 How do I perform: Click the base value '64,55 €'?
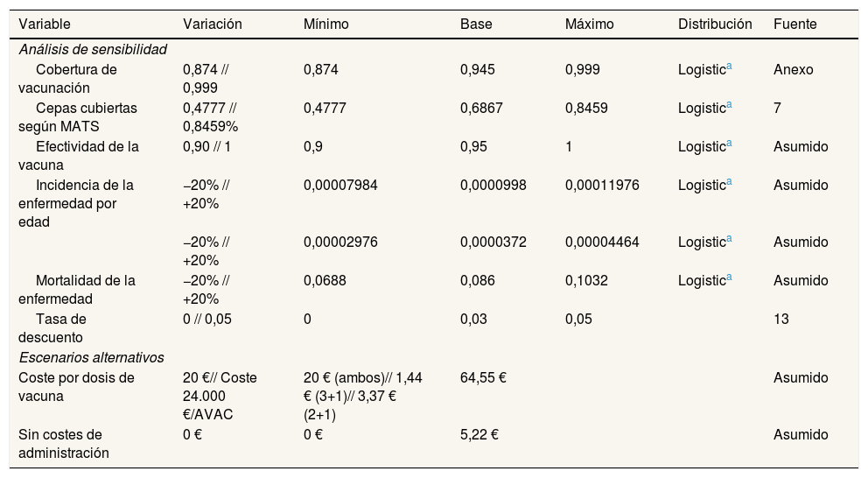484,378
